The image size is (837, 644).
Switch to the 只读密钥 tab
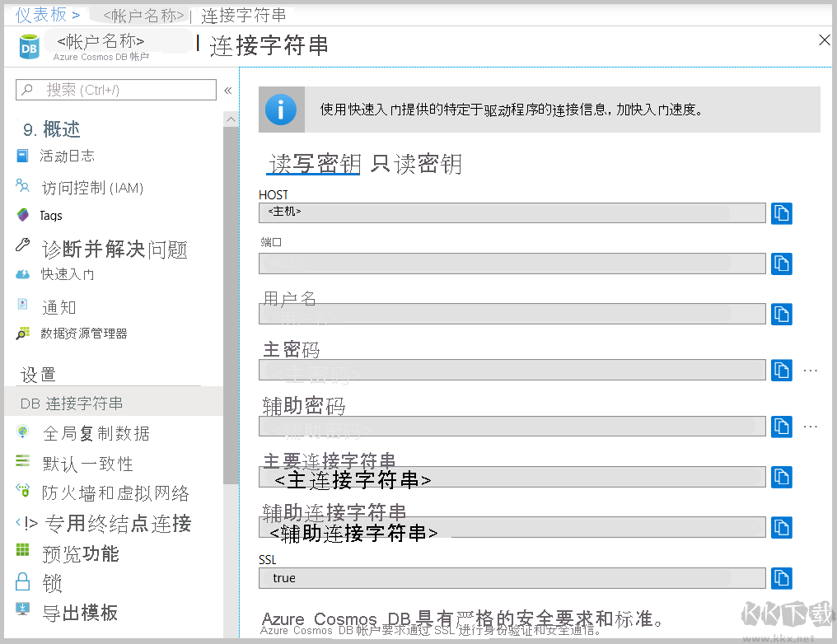[416, 164]
